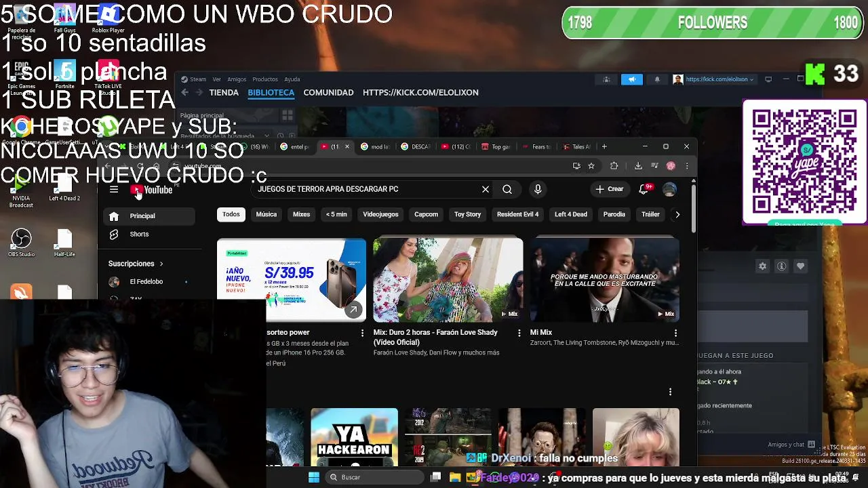Select the Videojuegos filter chip

click(x=380, y=214)
